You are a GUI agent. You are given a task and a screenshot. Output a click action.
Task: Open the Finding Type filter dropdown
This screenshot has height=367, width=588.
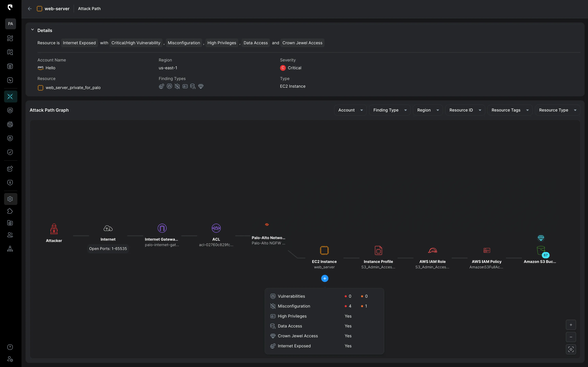pyautogui.click(x=390, y=110)
